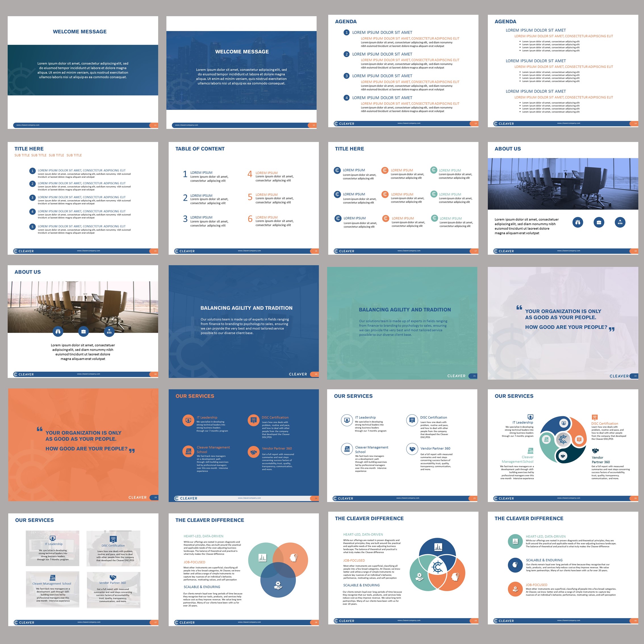644x644 pixels.
Task: Click numbered circle 3 on first Agenda slide
Action: click(x=346, y=76)
